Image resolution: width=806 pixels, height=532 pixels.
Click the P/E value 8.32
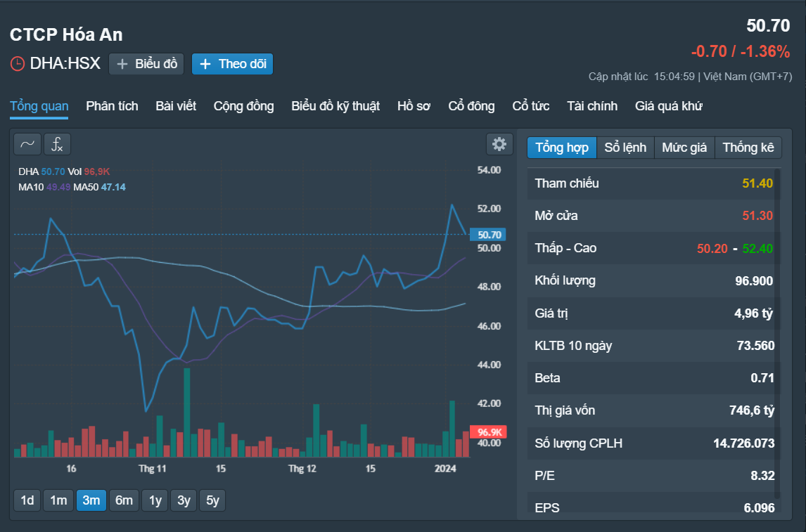tap(762, 476)
